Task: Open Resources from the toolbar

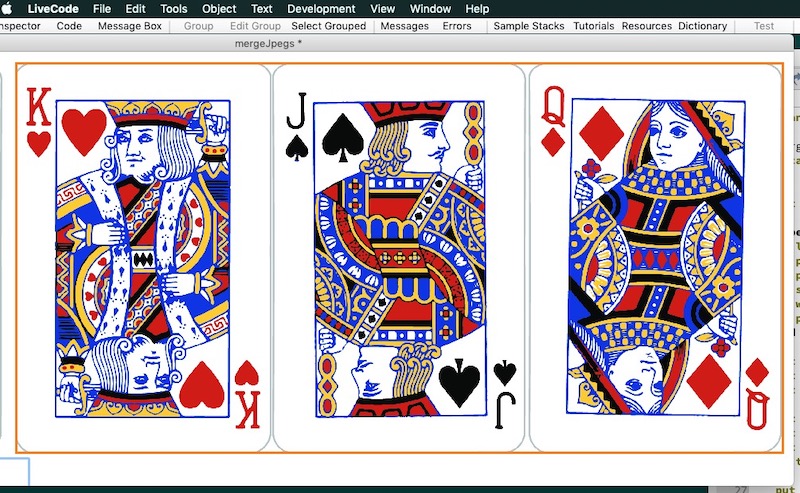Action: (646, 26)
